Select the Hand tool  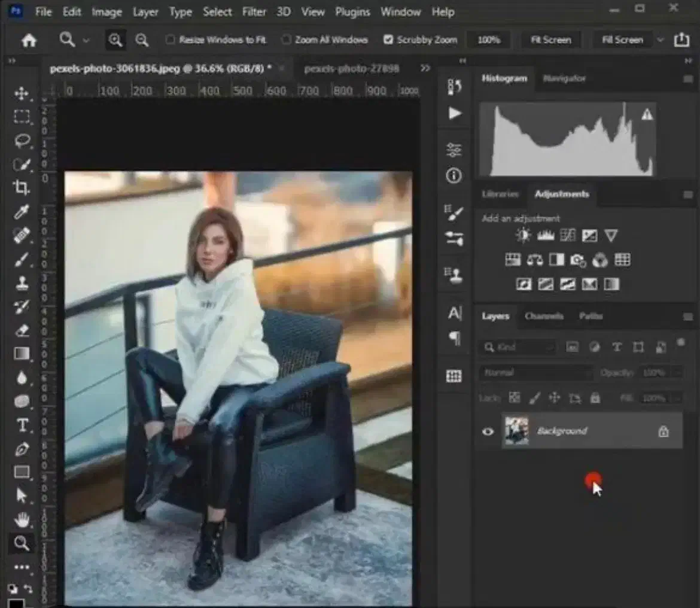coord(22,519)
